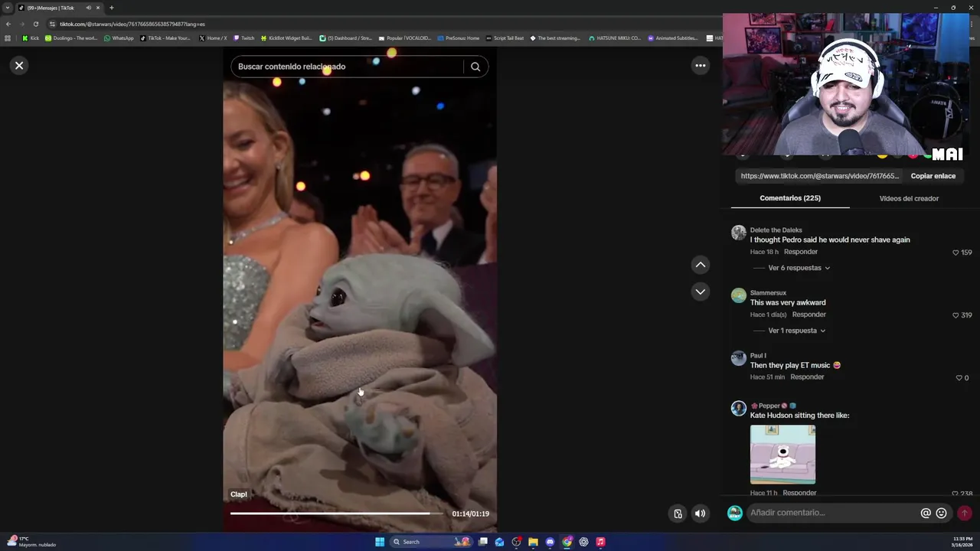The width and height of the screenshot is (980, 551).
Task: Seek on the video progress bar
Action: point(338,514)
